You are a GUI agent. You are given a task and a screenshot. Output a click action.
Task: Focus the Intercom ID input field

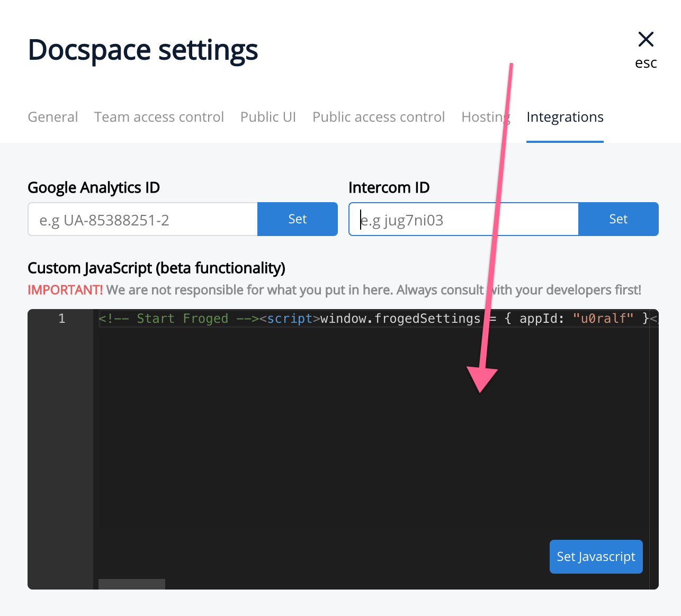coord(464,219)
